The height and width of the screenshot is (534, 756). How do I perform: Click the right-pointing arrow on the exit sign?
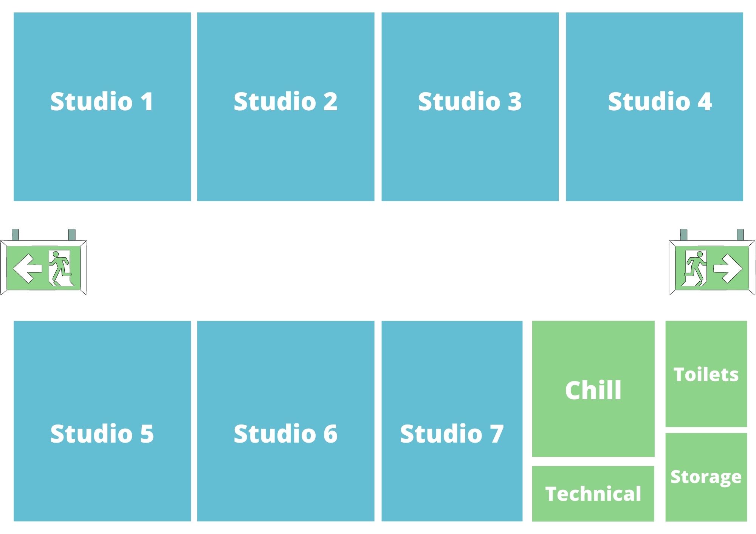pyautogui.click(x=728, y=269)
